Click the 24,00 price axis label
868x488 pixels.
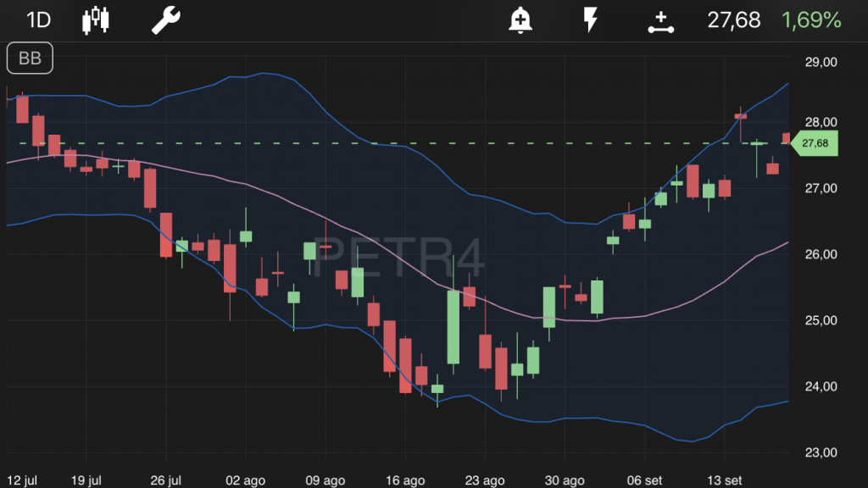tap(821, 386)
